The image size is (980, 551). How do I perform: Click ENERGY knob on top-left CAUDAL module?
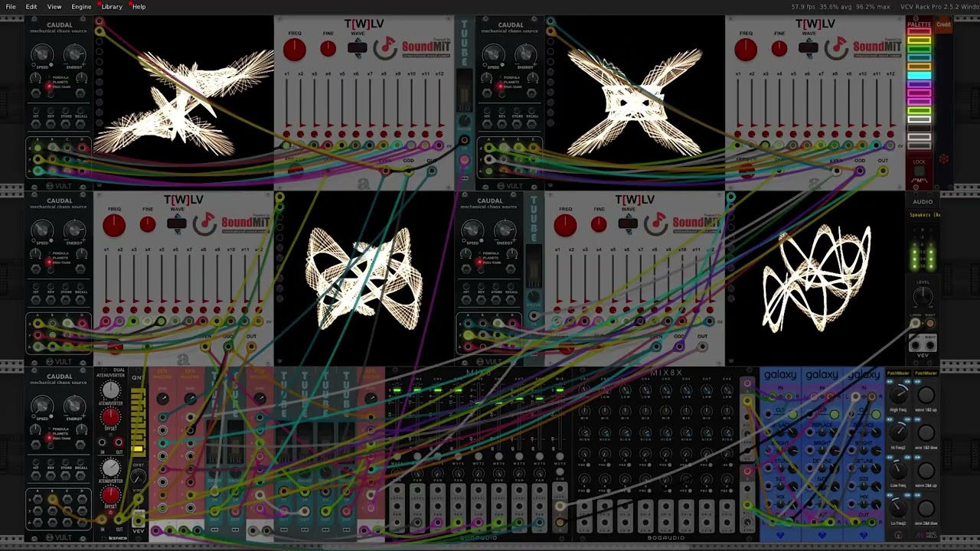[74, 54]
